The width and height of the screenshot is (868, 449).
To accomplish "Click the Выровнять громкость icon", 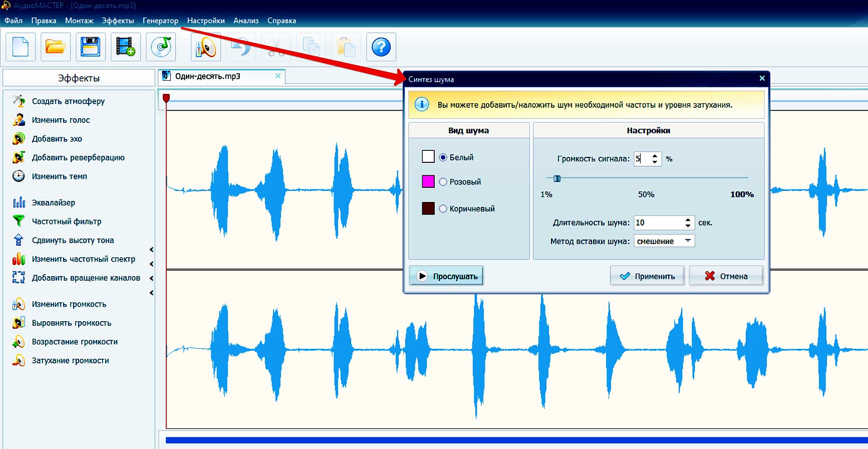I will [x=19, y=323].
